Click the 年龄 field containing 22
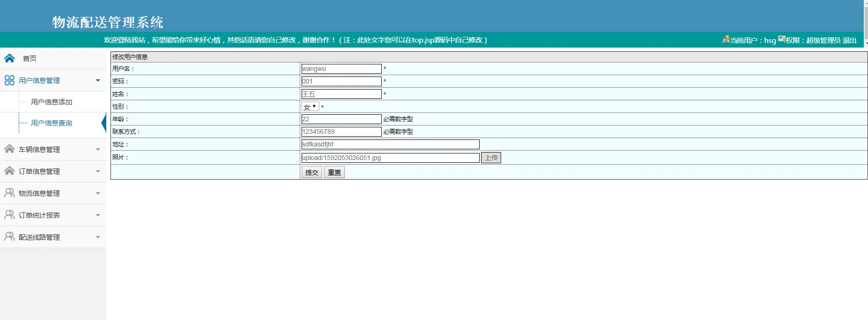 pos(341,119)
